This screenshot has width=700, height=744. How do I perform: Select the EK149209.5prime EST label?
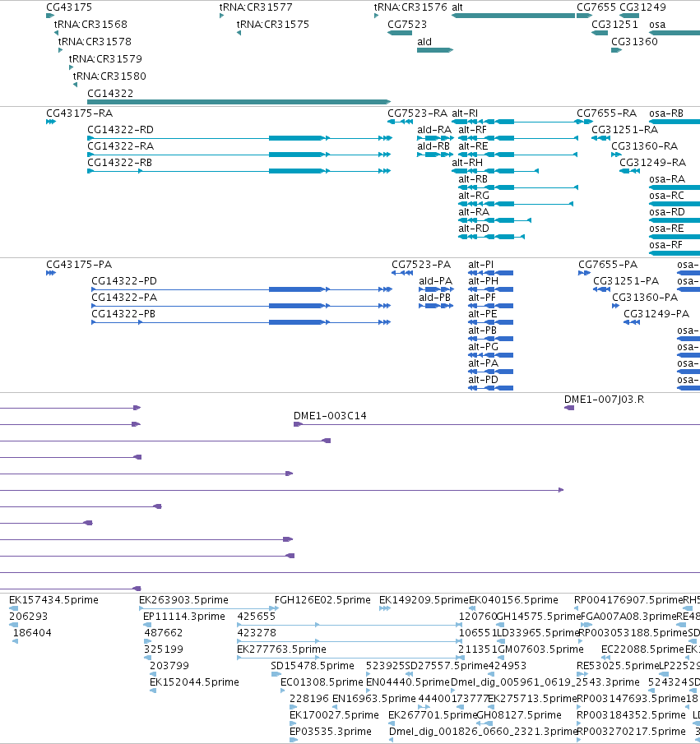[424, 600]
